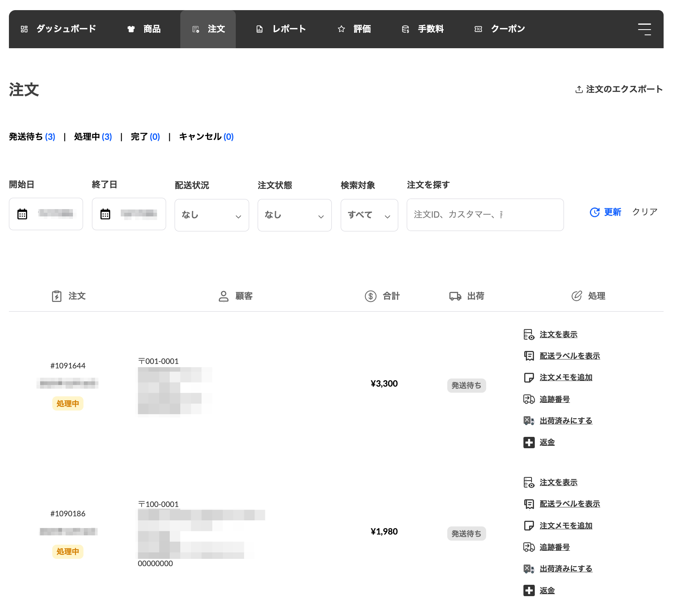Click the refresh icon next to 更新

click(594, 212)
